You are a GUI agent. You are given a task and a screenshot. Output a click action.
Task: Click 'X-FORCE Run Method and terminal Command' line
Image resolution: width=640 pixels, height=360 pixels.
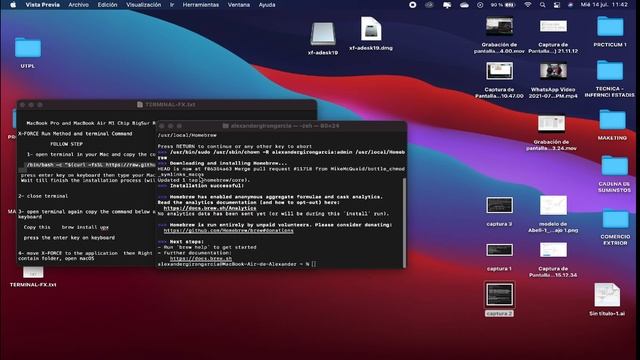pyautogui.click(x=75, y=134)
